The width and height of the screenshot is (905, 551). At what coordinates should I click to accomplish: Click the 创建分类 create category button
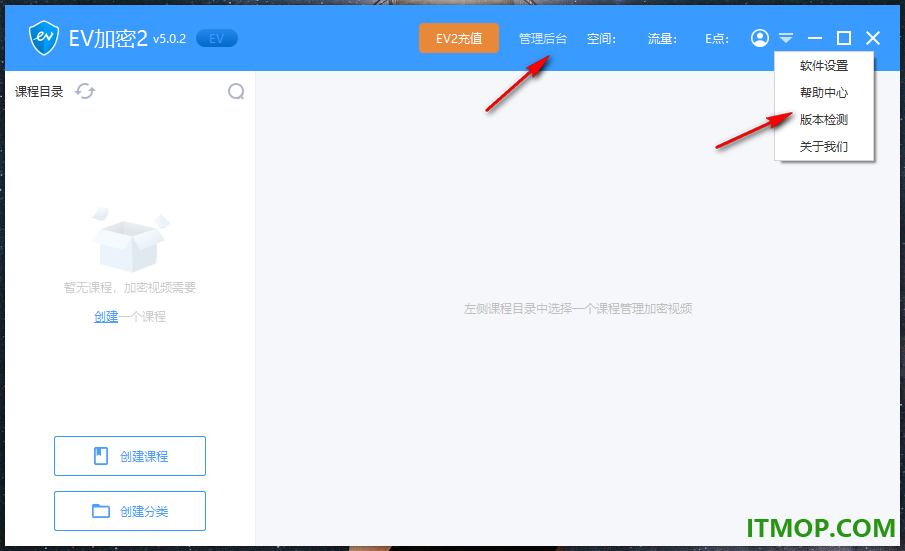coord(130,511)
